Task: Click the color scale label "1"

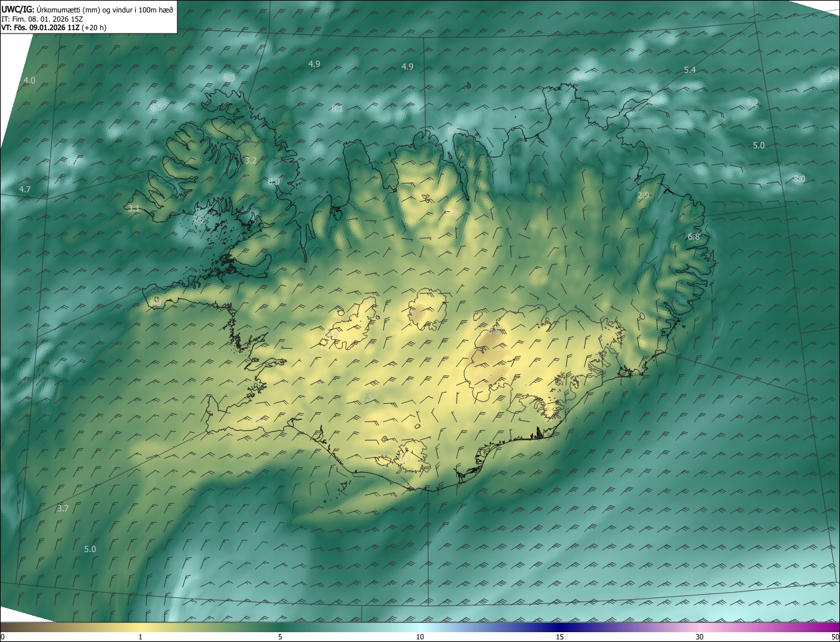Action: click(140, 637)
